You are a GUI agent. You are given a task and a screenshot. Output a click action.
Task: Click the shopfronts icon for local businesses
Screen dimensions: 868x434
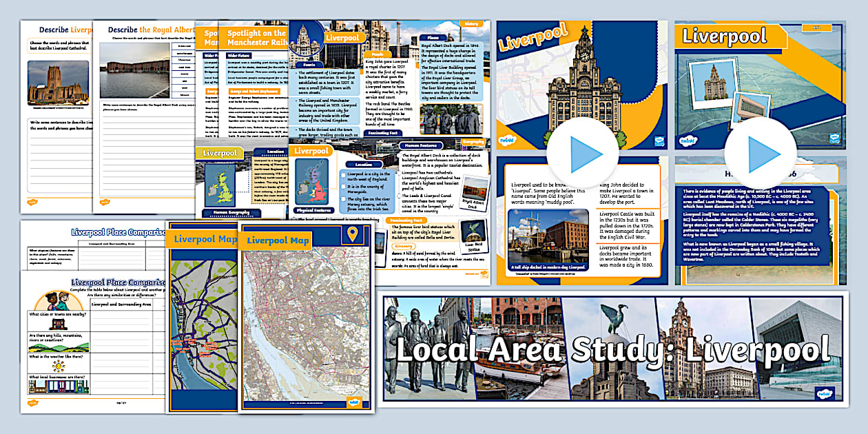click(58, 386)
